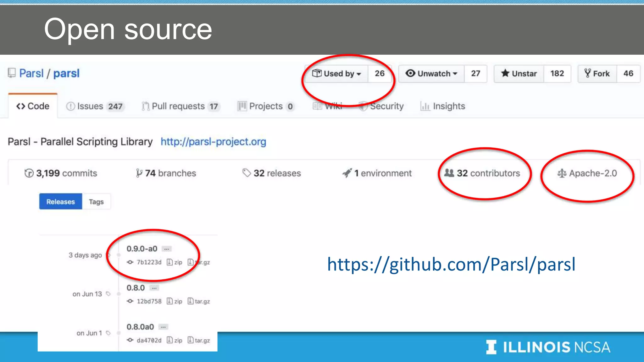Open release 0.8.0

pyautogui.click(x=136, y=288)
